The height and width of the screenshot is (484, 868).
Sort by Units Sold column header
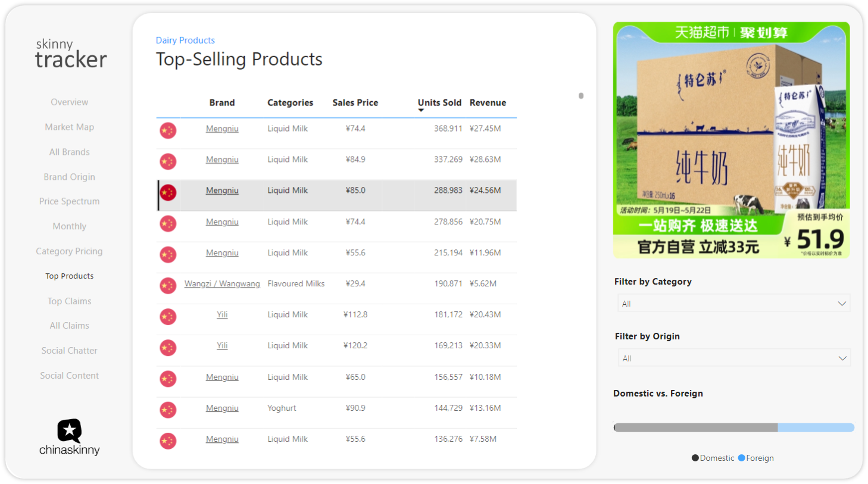(x=439, y=102)
